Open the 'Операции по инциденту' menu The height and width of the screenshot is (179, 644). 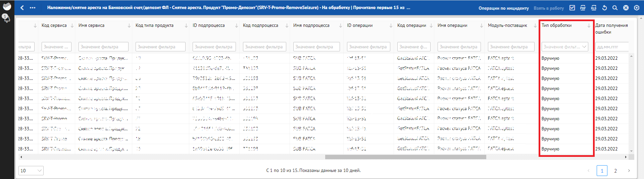[503, 8]
